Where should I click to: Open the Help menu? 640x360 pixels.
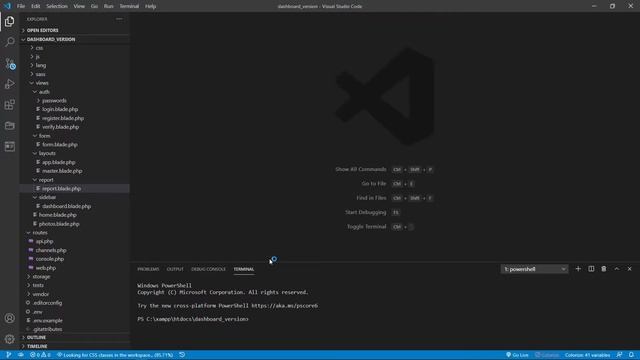click(151, 6)
